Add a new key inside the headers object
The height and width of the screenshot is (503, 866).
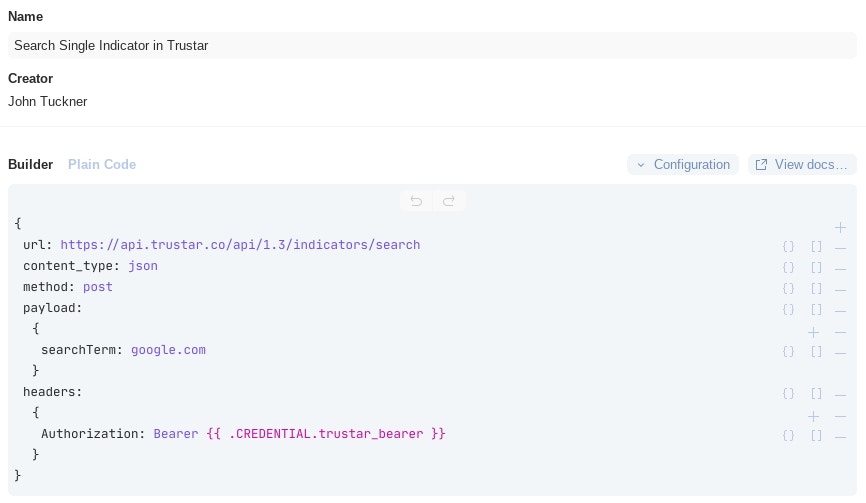[x=813, y=415]
